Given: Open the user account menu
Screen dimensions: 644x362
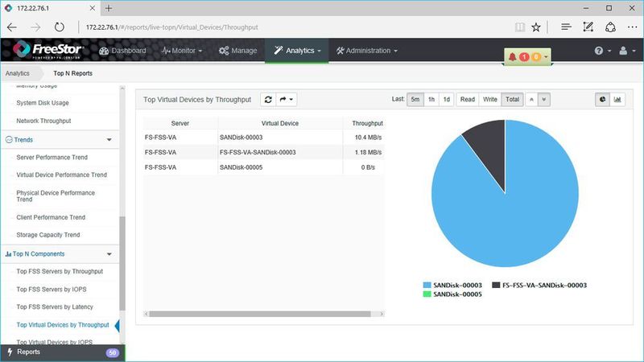Looking at the screenshot, I should 627,51.
